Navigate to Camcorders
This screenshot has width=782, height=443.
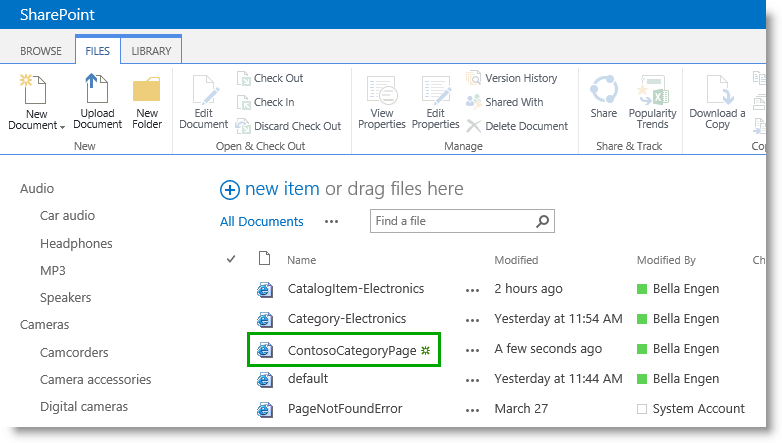pyautogui.click(x=74, y=353)
